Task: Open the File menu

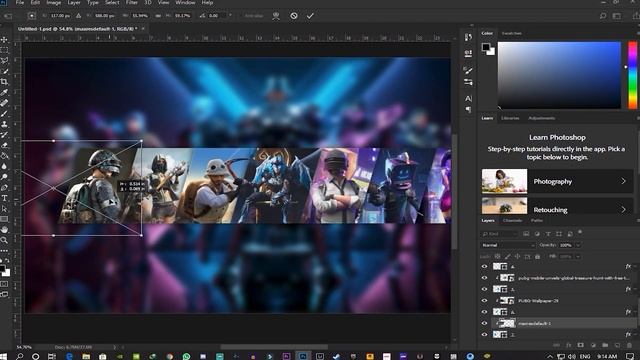Action: pyautogui.click(x=20, y=2)
